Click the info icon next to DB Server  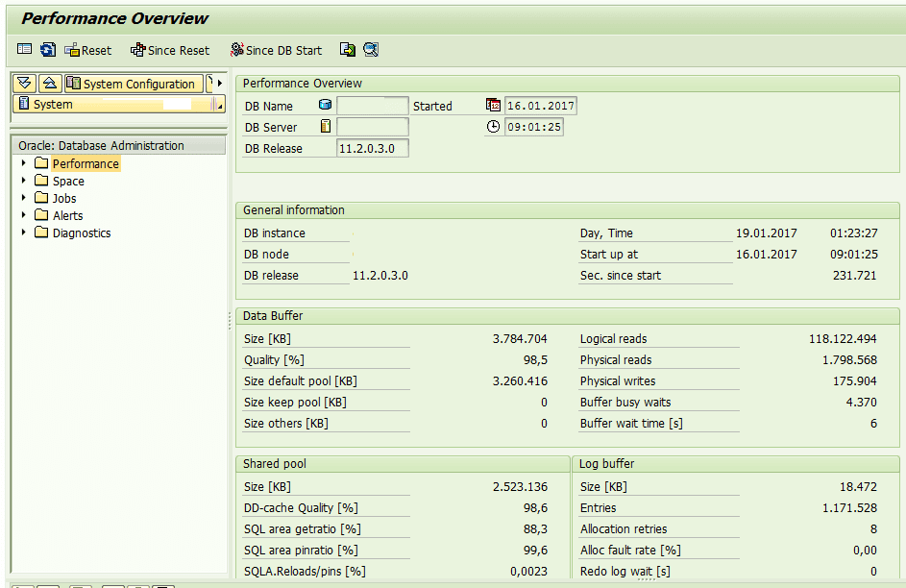tap(325, 126)
